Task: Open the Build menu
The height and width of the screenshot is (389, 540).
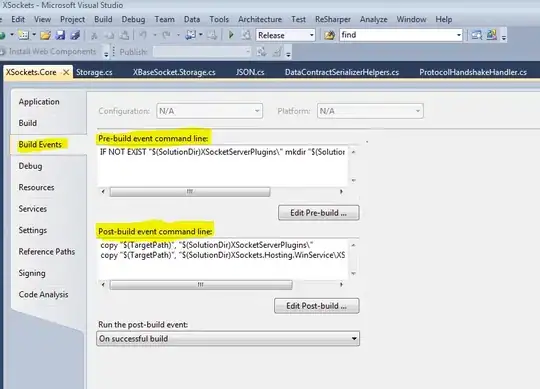Action: click(103, 19)
